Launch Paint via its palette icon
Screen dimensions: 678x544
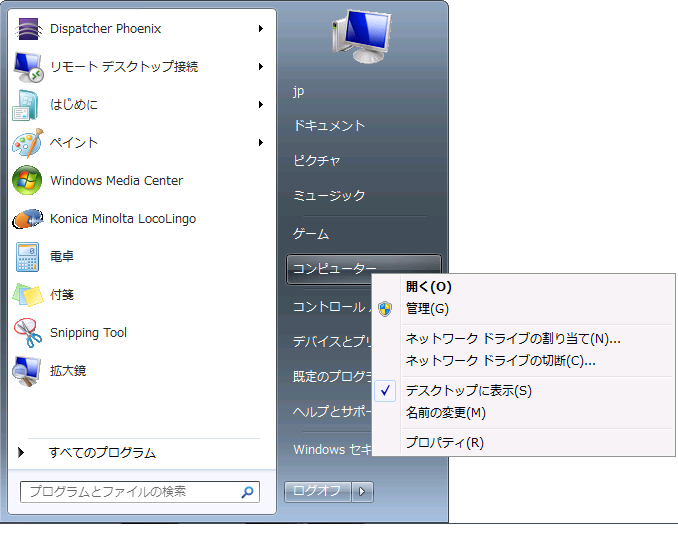click(x=28, y=143)
